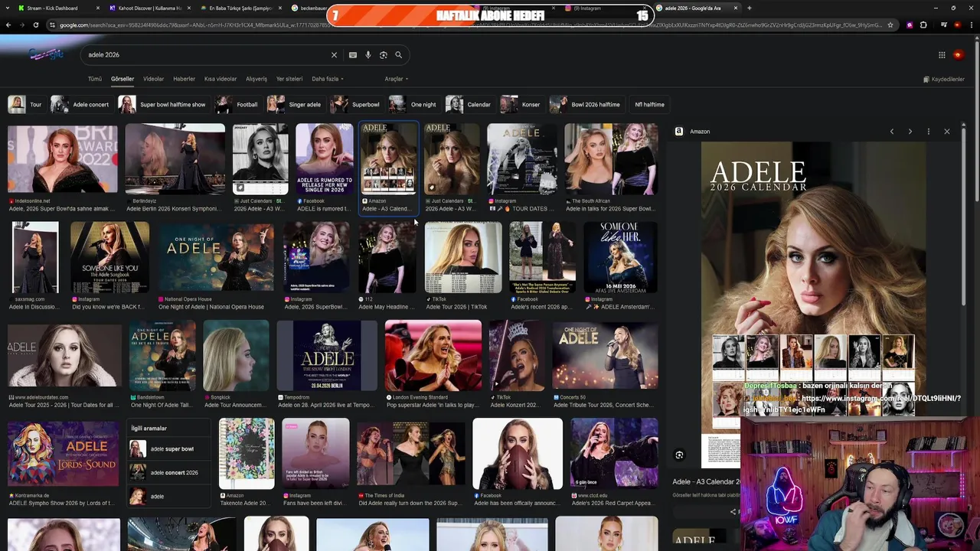Select the Tour filter chip
The width and height of the screenshot is (980, 551).
pyautogui.click(x=26, y=105)
